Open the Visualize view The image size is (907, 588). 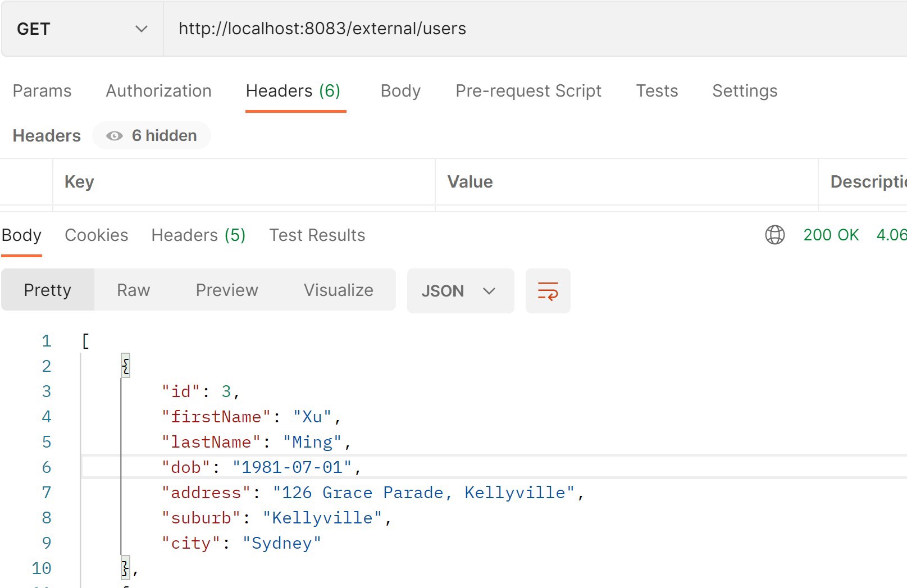point(339,290)
